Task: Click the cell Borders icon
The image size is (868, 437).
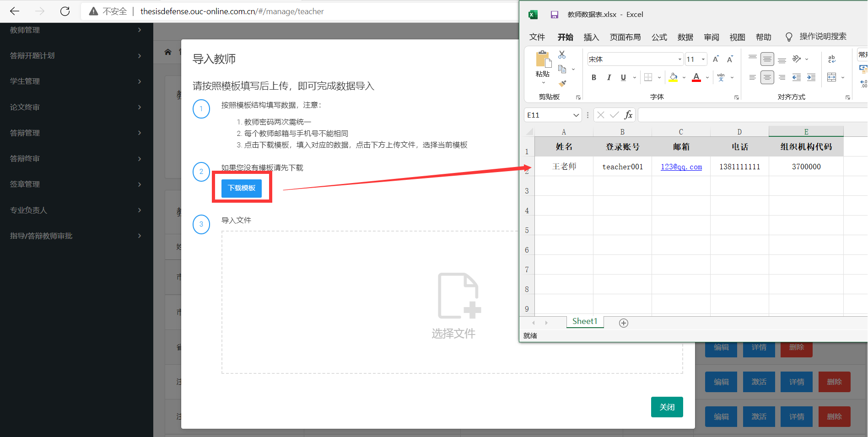Action: pos(648,77)
